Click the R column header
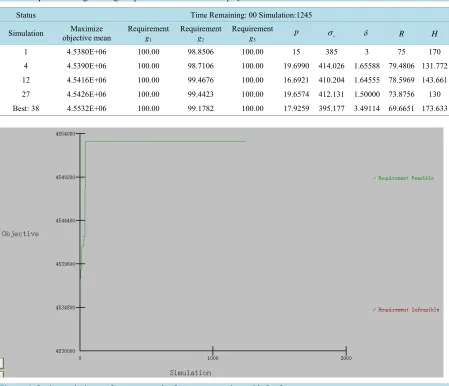Viewport: 449px width, 386px height. (401, 34)
